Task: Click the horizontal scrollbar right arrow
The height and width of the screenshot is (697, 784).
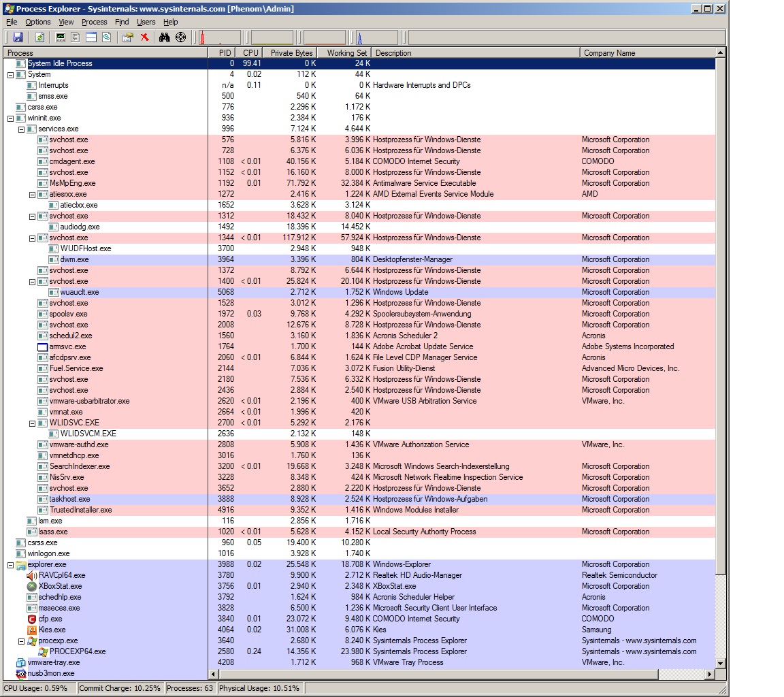Action: tap(710, 674)
